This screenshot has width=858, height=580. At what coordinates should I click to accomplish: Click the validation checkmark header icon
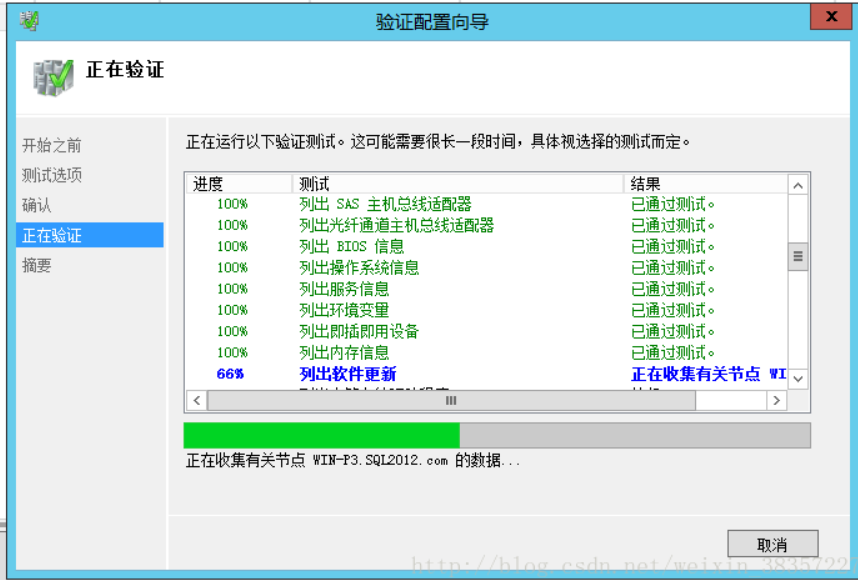[x=52, y=77]
